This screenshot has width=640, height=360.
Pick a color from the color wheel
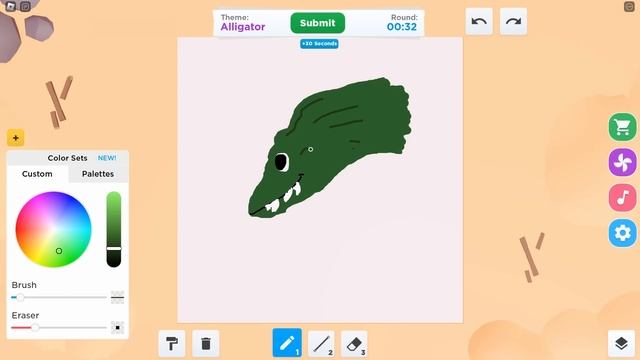53,229
